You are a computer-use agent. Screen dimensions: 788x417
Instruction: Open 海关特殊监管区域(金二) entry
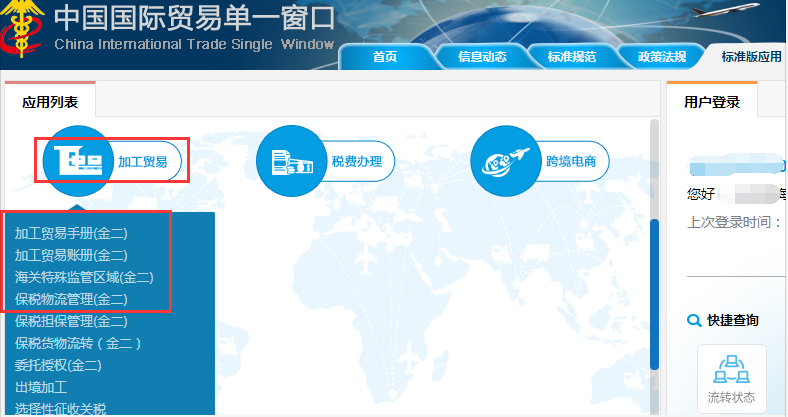click(x=84, y=277)
